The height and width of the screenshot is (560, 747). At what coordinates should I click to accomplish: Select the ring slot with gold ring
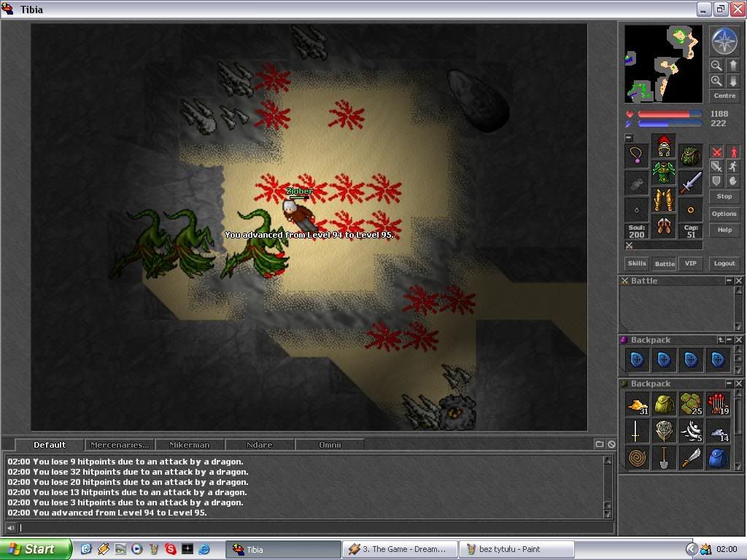(x=690, y=209)
